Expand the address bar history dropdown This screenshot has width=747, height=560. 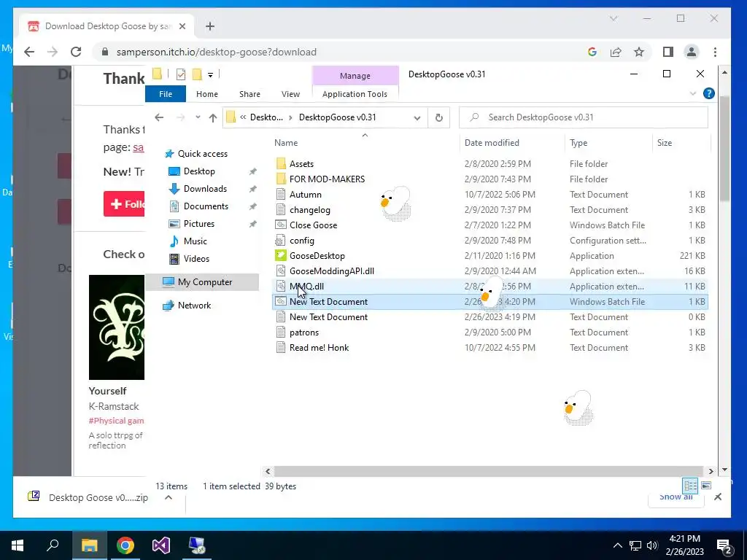pyautogui.click(x=417, y=117)
